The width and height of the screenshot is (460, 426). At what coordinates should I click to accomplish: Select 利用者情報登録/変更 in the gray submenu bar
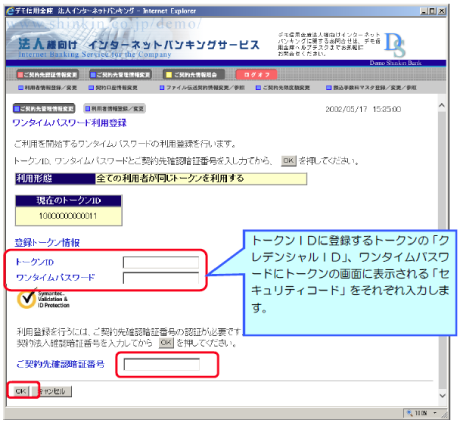[47, 88]
